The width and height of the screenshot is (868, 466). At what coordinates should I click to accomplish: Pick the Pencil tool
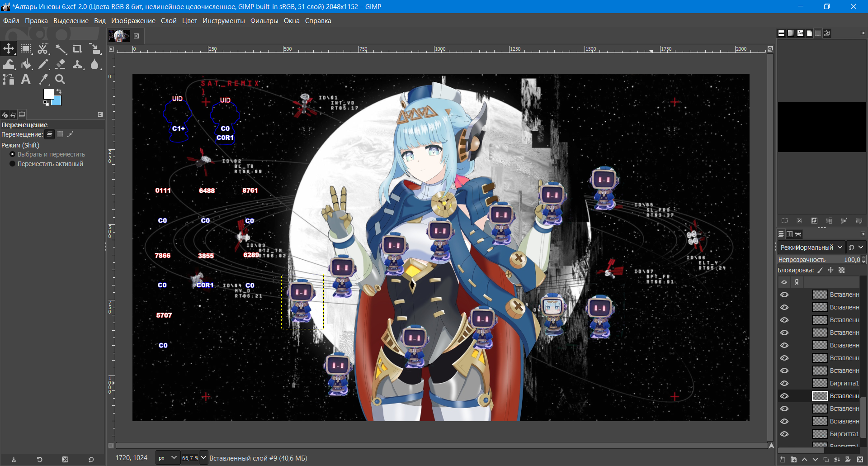[x=43, y=64]
